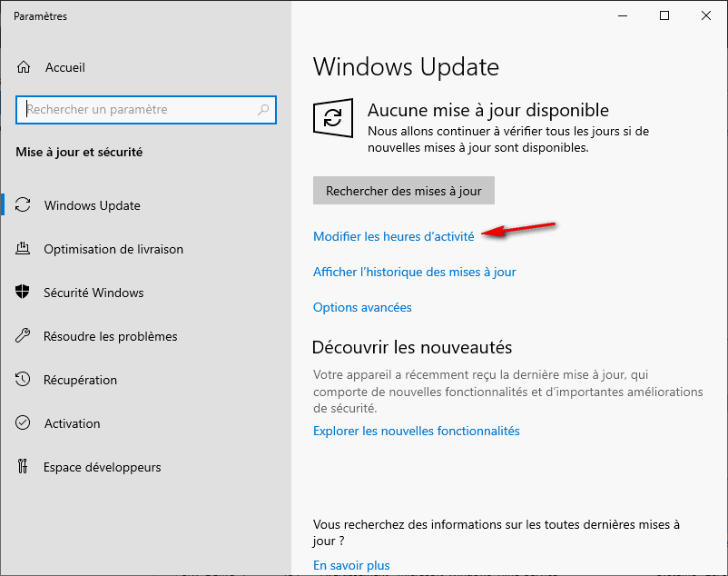
Task: Select Optimisation de livraison menu entry
Action: pyautogui.click(x=113, y=249)
